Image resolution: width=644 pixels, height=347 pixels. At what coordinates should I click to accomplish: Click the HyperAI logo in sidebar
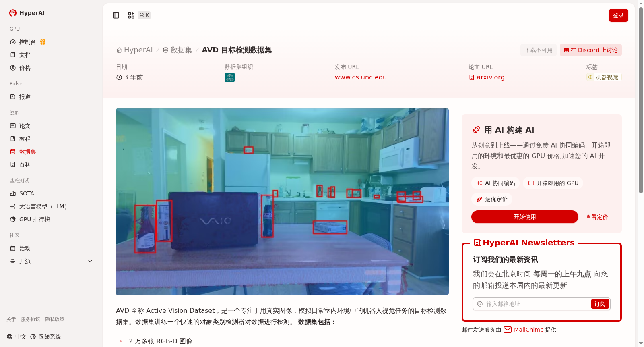(x=27, y=13)
